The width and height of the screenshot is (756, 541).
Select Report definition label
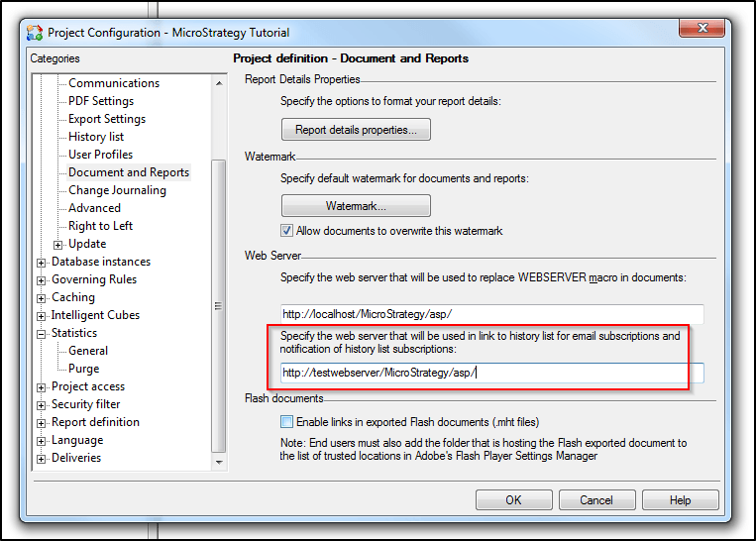[95, 422]
